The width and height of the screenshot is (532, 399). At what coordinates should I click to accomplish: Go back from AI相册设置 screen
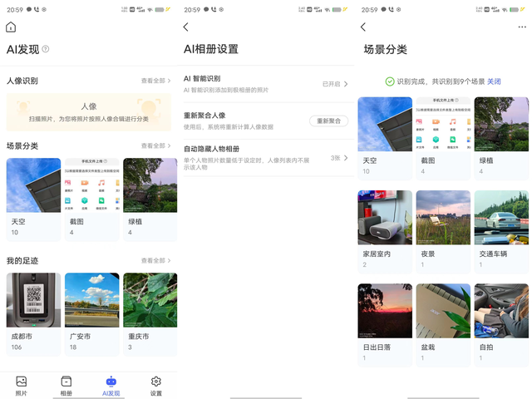tap(185, 27)
